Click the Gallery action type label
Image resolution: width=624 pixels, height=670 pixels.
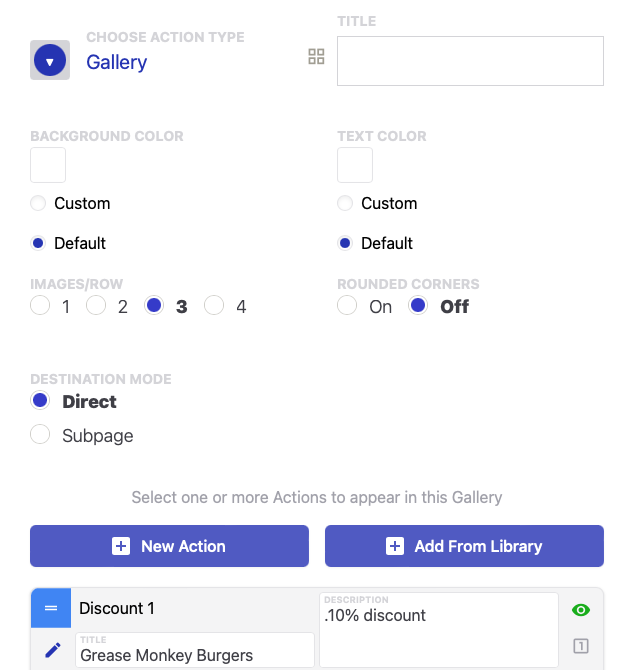[116, 62]
